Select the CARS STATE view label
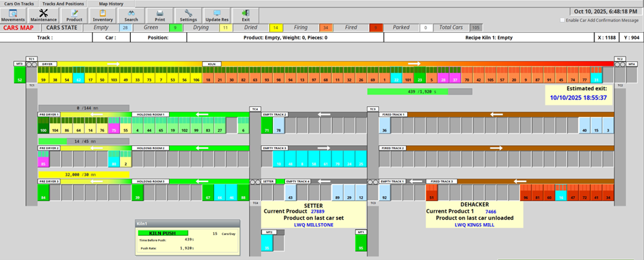 tap(62, 28)
